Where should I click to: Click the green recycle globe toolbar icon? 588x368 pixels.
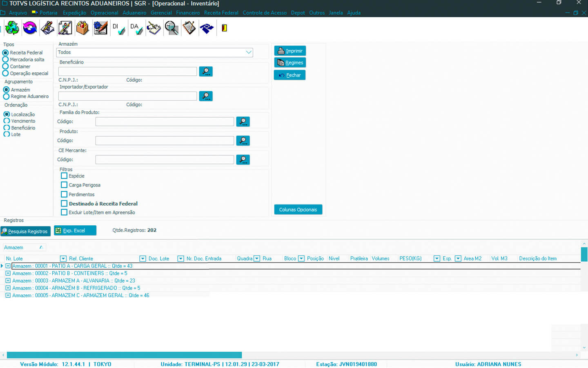click(x=12, y=28)
